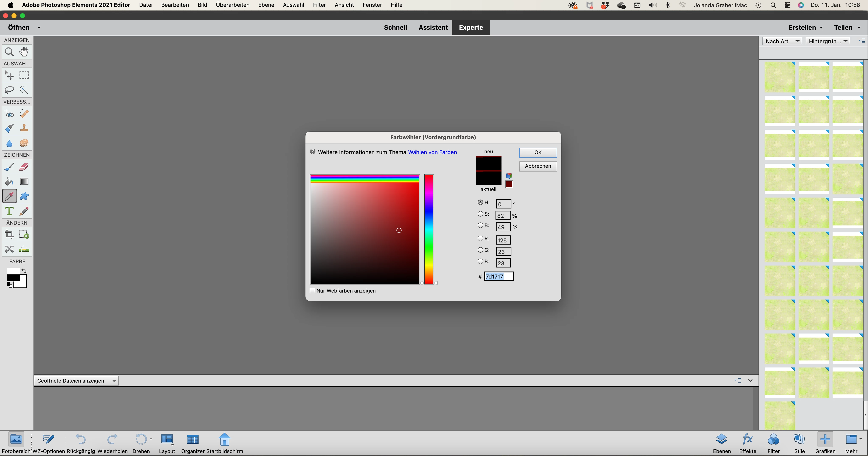
Task: Expand the Nach Art dropdown
Action: [x=782, y=41]
